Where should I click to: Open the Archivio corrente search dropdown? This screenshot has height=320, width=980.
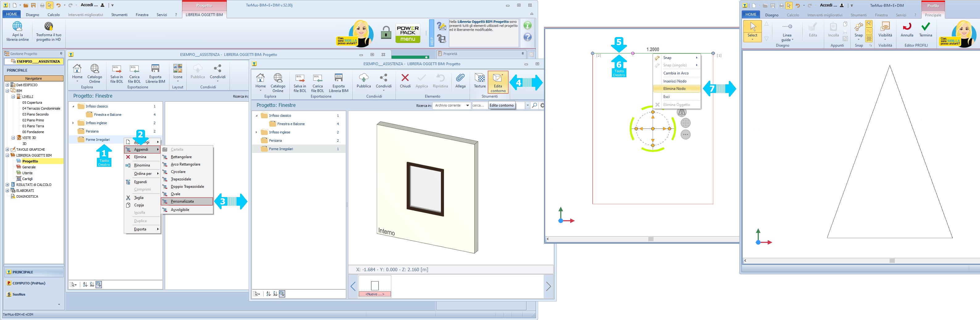coord(467,106)
